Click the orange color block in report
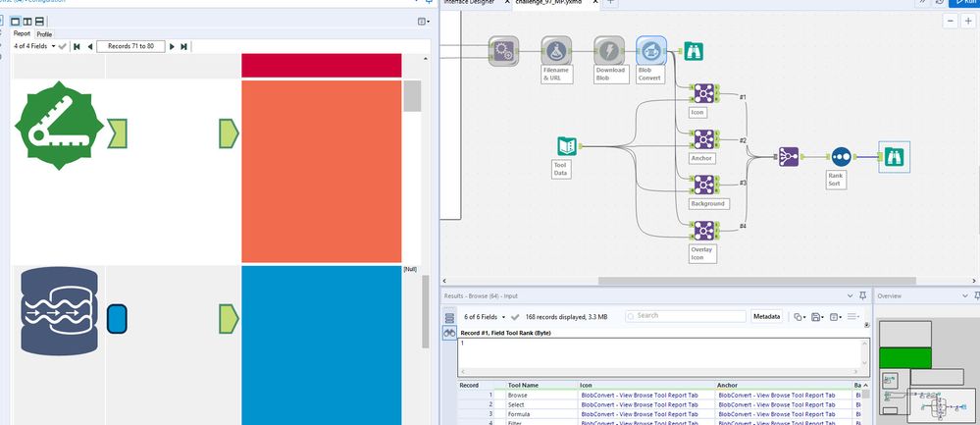 tap(321, 172)
